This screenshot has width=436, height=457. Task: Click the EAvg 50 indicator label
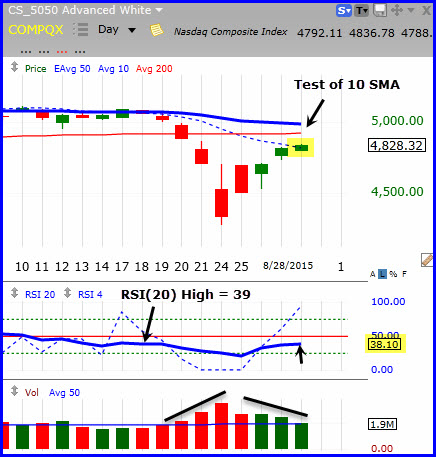[x=72, y=69]
